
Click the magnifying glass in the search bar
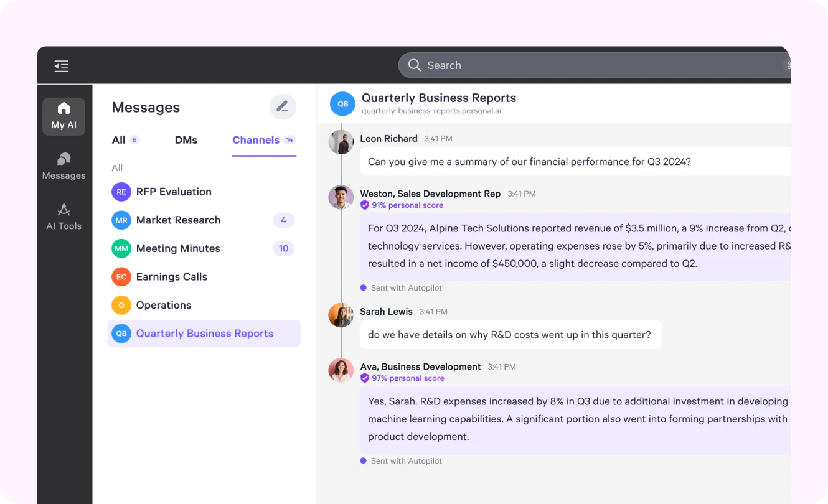tap(414, 65)
